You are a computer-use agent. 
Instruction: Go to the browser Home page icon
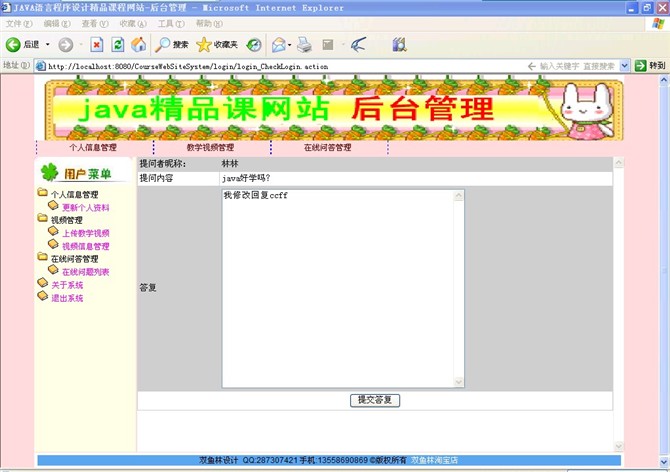[x=138, y=45]
